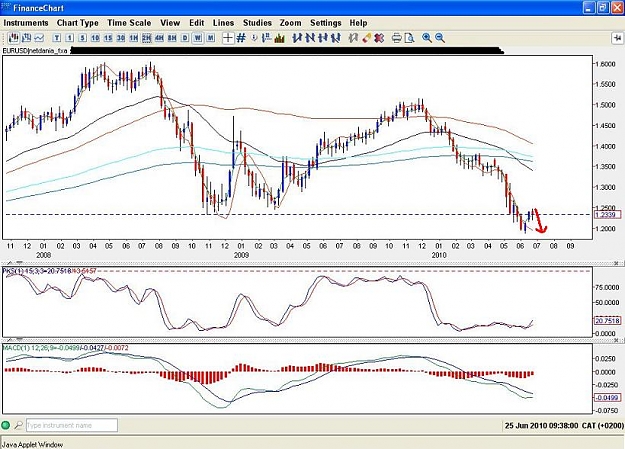625x449 pixels.
Task: Open the Instruments menu
Action: [26, 23]
